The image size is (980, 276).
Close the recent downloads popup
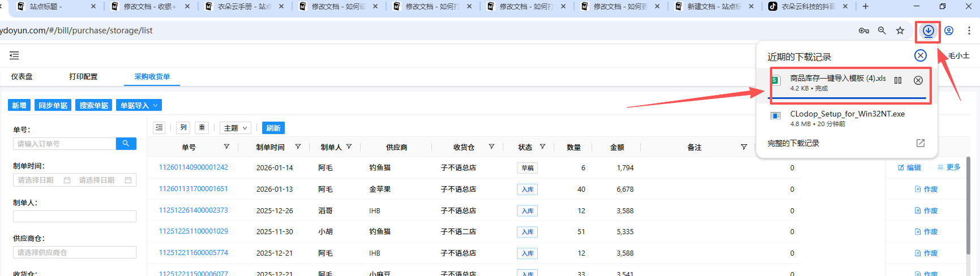point(921,55)
